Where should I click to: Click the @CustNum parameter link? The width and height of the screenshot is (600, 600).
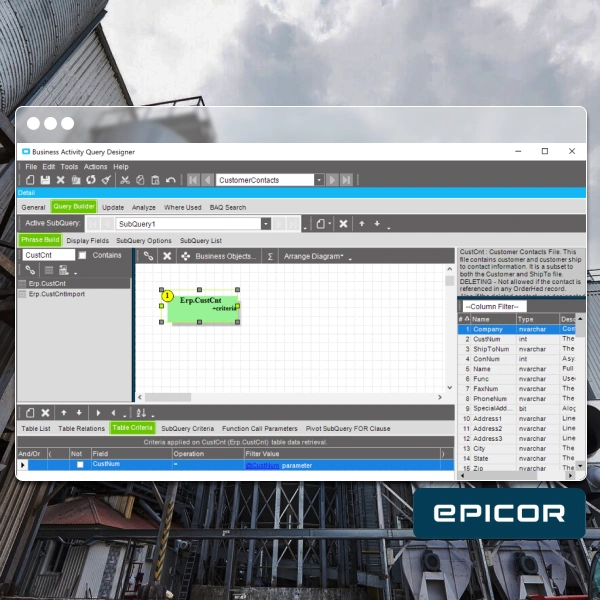pos(262,466)
